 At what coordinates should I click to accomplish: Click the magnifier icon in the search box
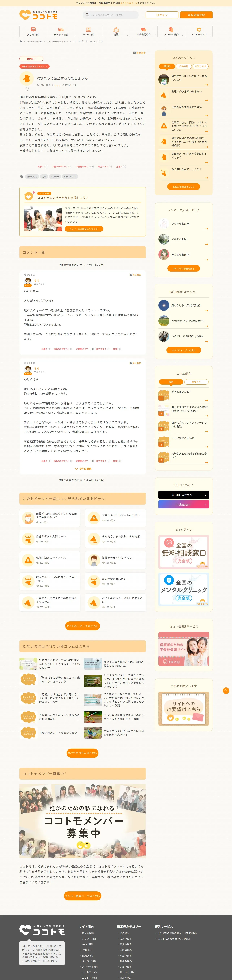pos(87,15)
